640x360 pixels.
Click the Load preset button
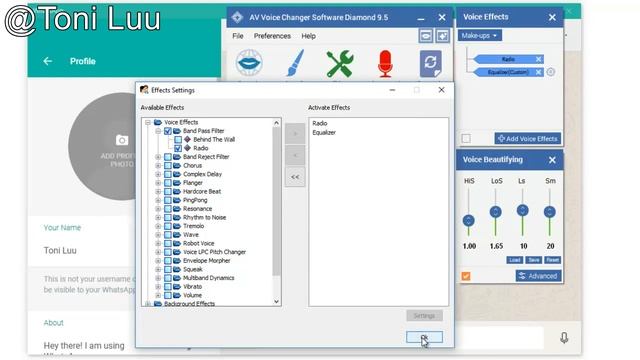coord(514,260)
